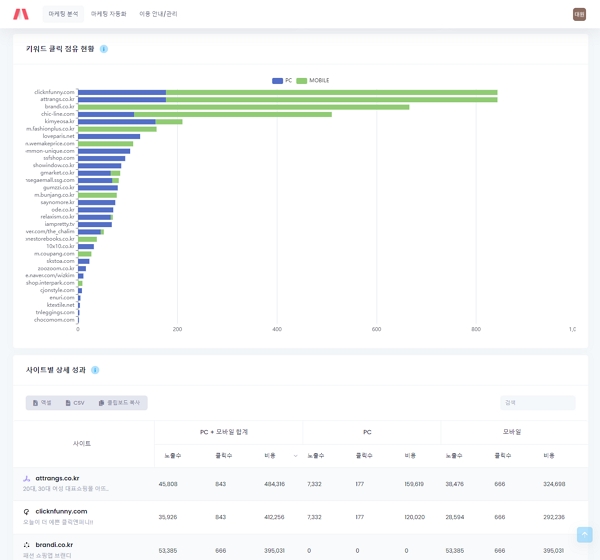Click the attrangs.co.kr site favicon
The image size is (600, 560).
pyautogui.click(x=27, y=479)
